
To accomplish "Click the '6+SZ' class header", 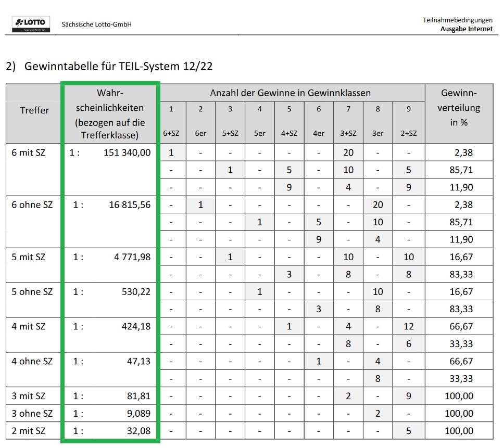I will 171,133.
